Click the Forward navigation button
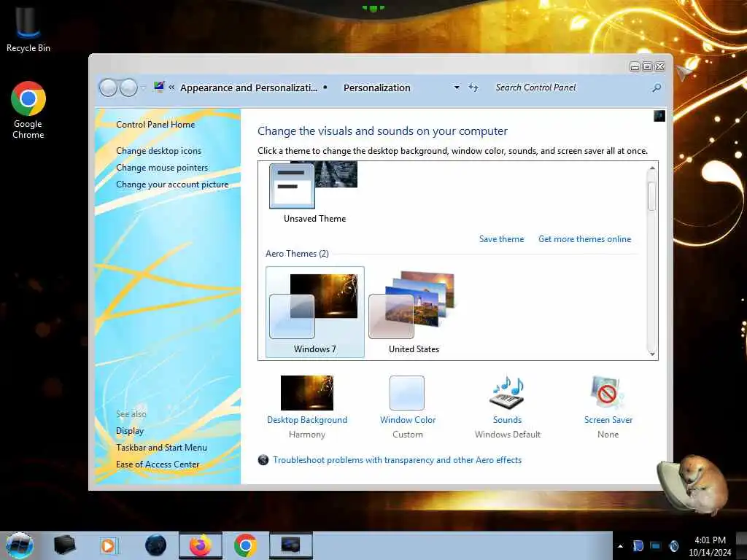Screen dimensions: 747x560 128,87
